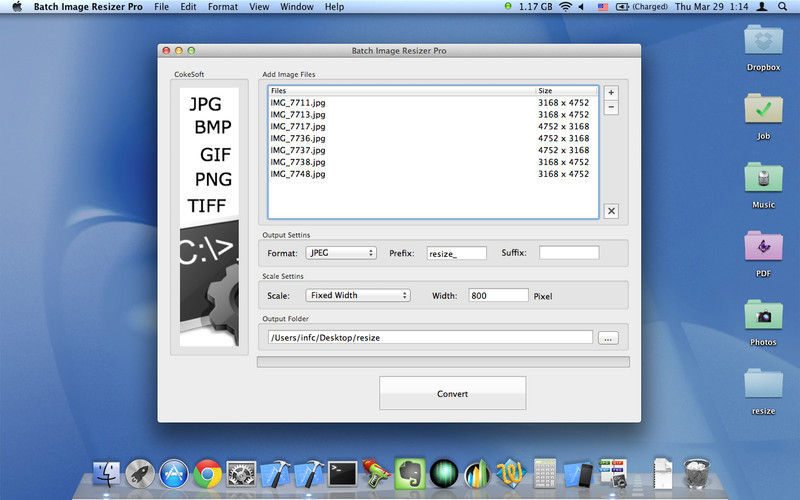Open the Edit menu
The image size is (800, 500).
coord(188,7)
